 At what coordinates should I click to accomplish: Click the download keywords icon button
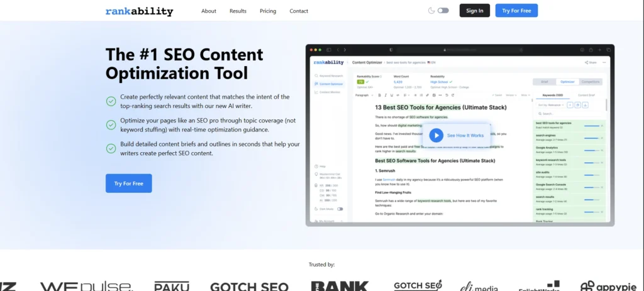585,105
